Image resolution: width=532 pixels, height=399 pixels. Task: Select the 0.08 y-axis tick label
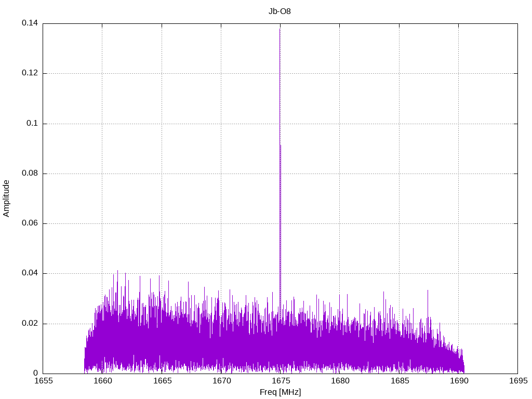coord(30,174)
